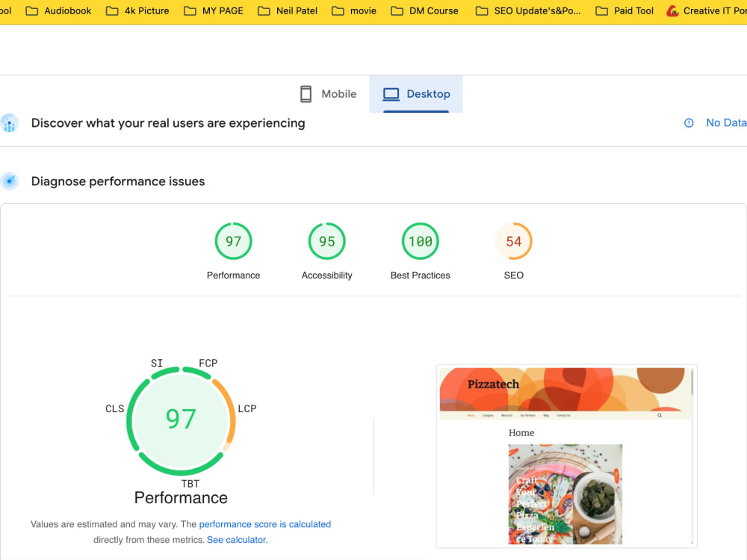
Task: Open the Creative IT bookmark
Action: point(707,10)
